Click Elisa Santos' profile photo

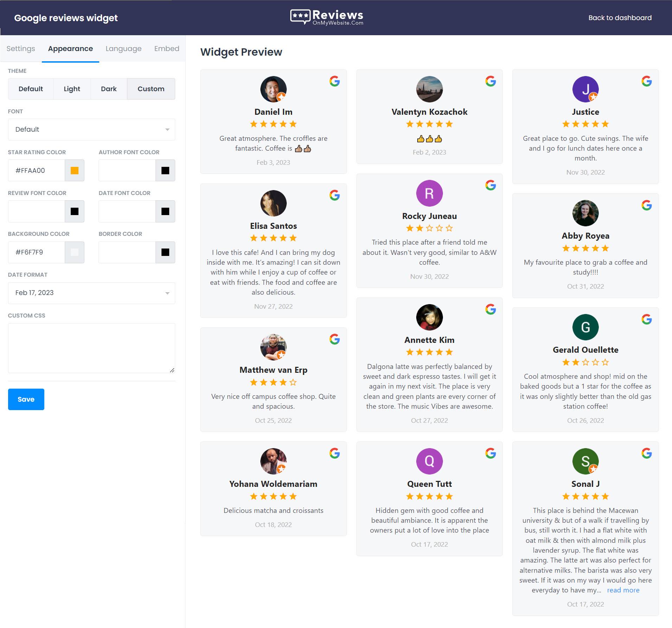click(273, 203)
